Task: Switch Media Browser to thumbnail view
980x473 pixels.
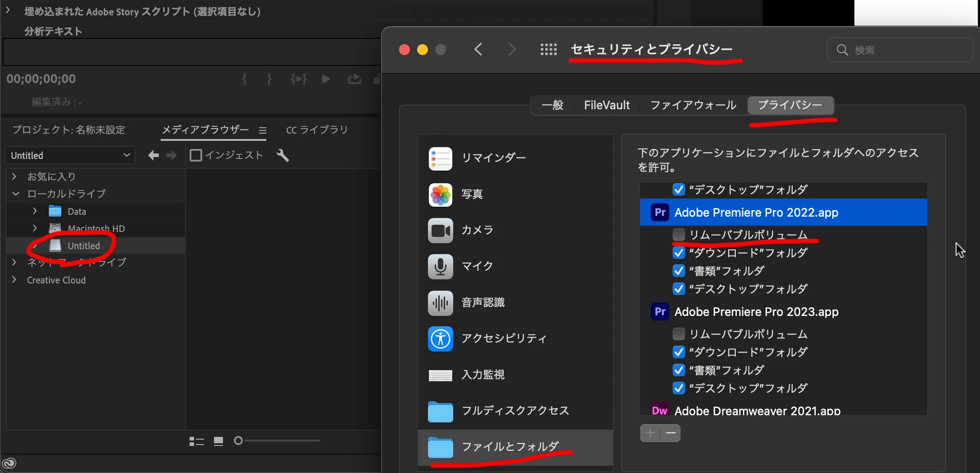Action: 218,441
